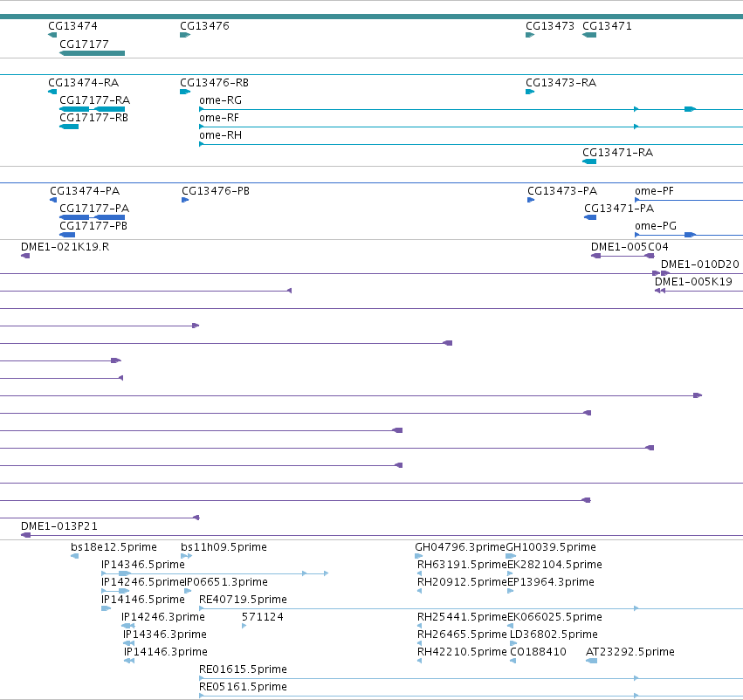This screenshot has width=743, height=700.
Task: Click BAC clone DME1-021K19.R
Action: (x=65, y=247)
